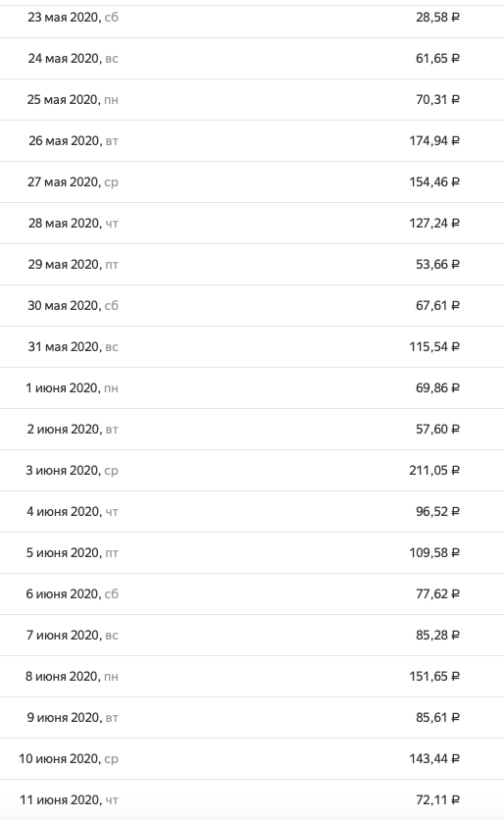Click the amount 115,54 ₽

click(434, 346)
